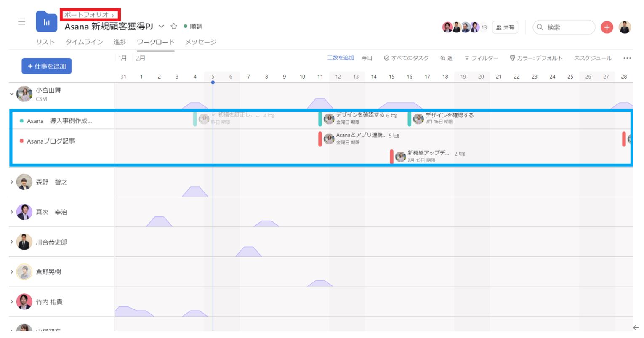Open project member avatars list

pos(460,27)
